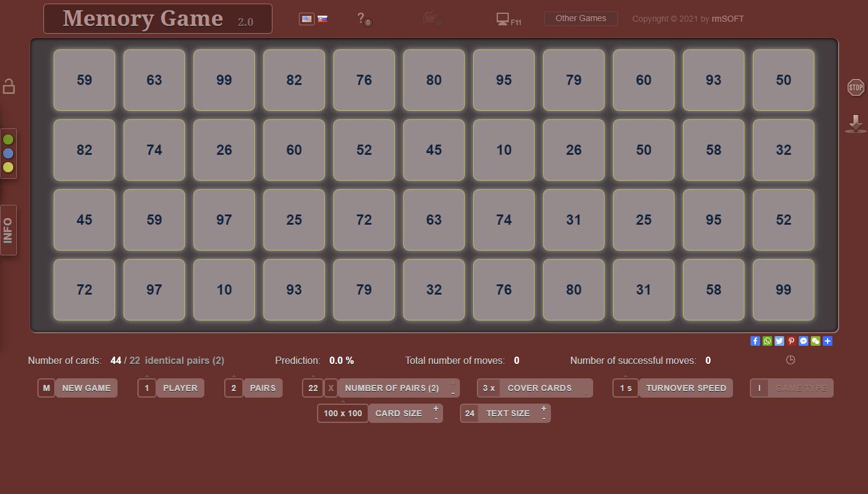Select the US English flag
This screenshot has width=868, height=494.
(307, 19)
